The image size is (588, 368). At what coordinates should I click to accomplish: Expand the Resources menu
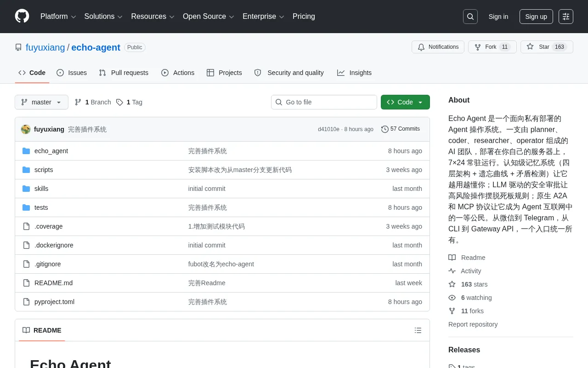153,17
